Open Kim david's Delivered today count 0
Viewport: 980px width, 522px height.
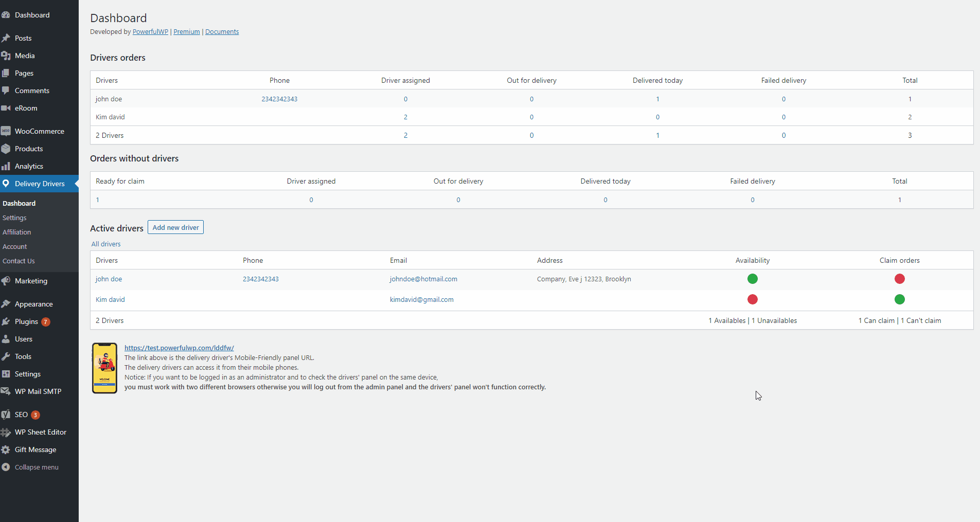(657, 117)
